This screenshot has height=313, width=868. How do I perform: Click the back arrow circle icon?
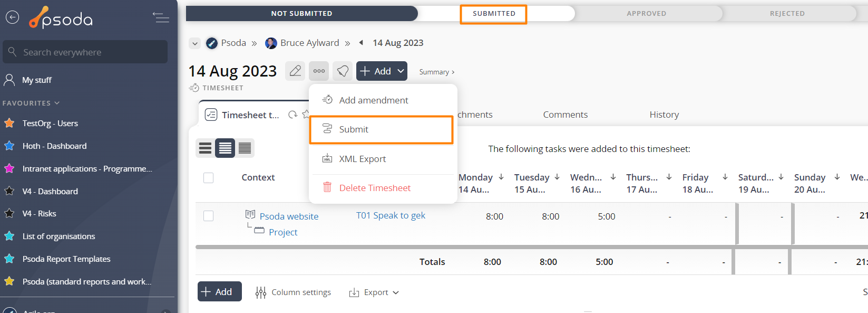click(x=12, y=17)
